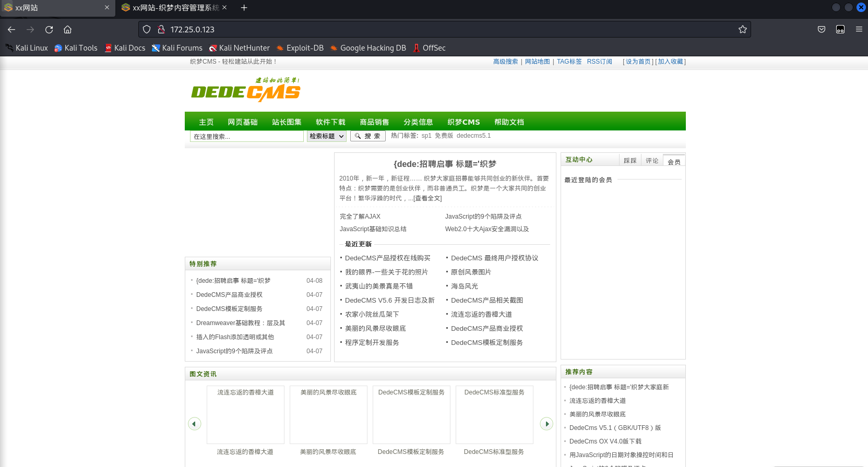Open Google Hacking DB bookmark
The image size is (868, 467).
(x=367, y=48)
